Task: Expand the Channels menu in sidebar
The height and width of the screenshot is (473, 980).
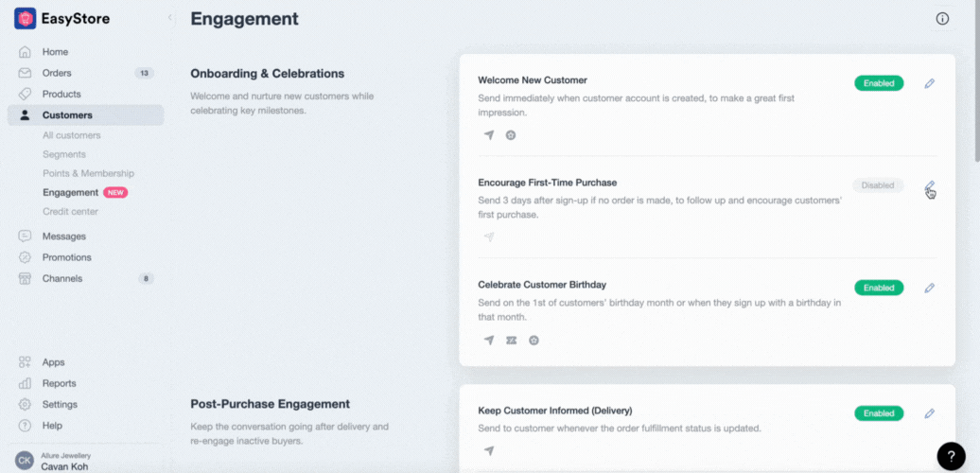Action: (x=62, y=278)
